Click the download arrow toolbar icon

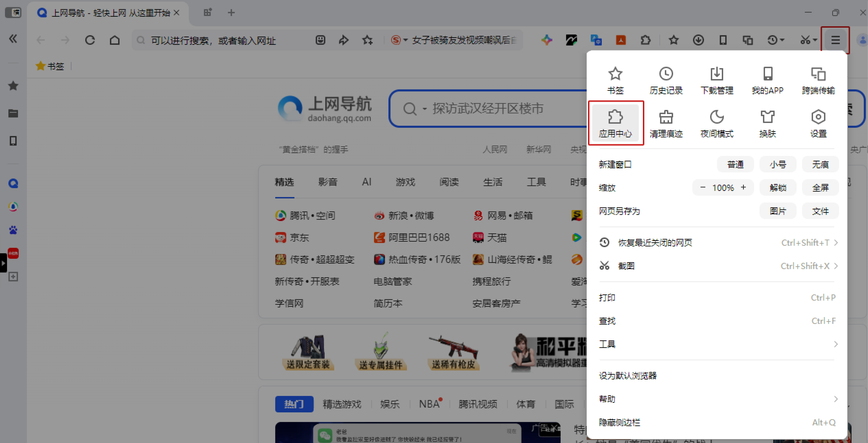tap(698, 40)
